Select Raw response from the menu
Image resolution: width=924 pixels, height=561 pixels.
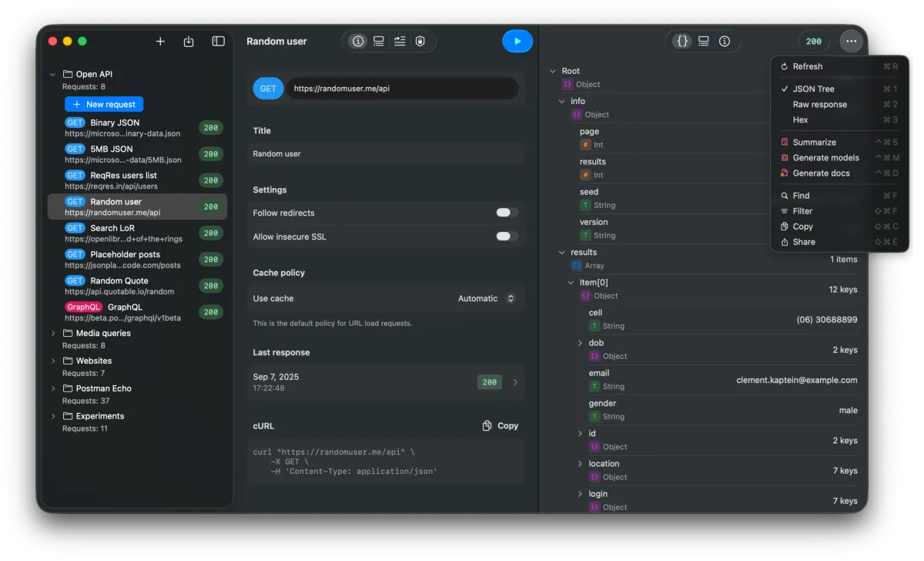click(819, 104)
